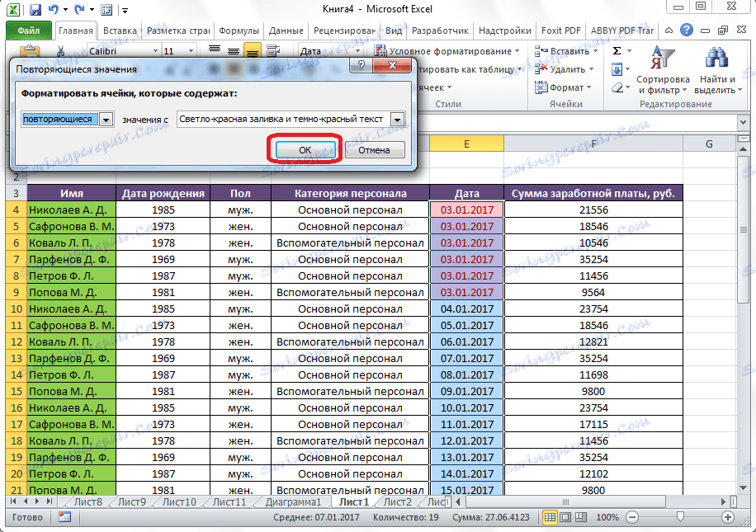756x532 pixels.
Task: Select column F header
Action: click(x=593, y=144)
